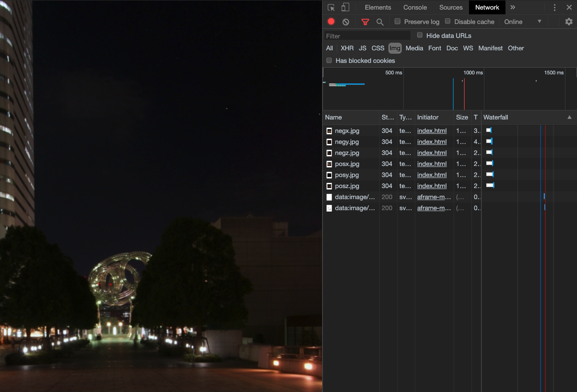Open DevTools settings

568,22
